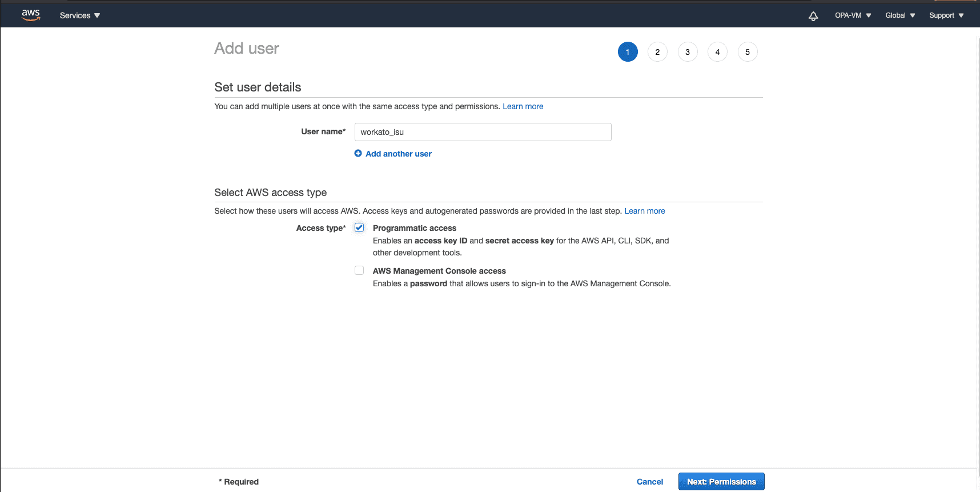Enable AWS Management Console access checkbox
This screenshot has width=980, height=492.
[x=359, y=270]
